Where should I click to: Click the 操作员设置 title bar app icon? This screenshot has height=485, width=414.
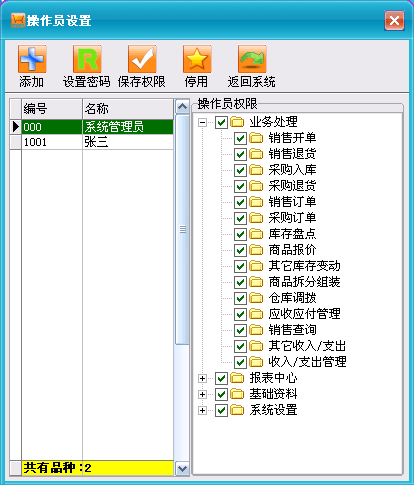18,20
